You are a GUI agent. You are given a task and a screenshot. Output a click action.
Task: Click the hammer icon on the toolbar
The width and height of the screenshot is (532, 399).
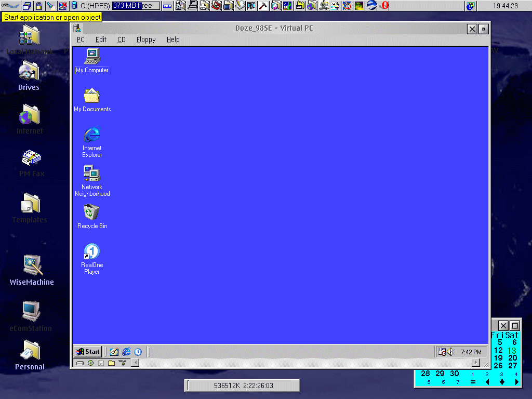point(263,5)
